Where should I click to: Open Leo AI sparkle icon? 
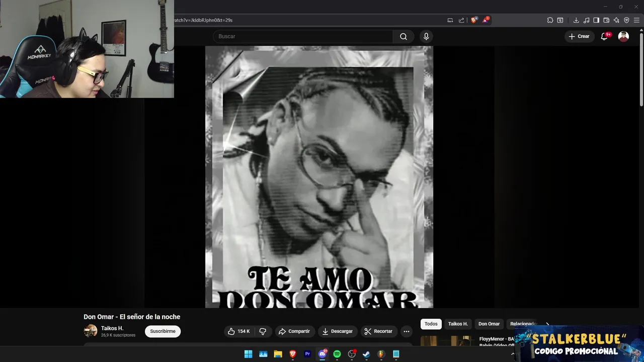[616, 20]
